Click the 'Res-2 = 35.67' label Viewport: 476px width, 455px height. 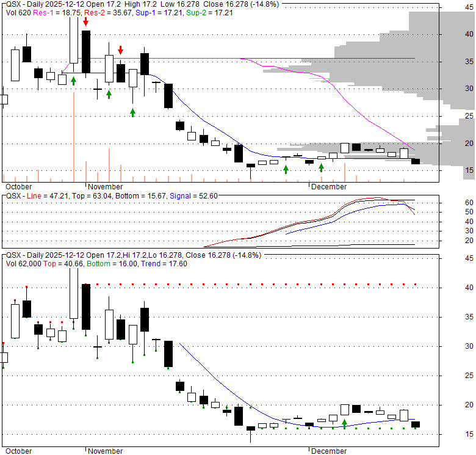point(108,13)
